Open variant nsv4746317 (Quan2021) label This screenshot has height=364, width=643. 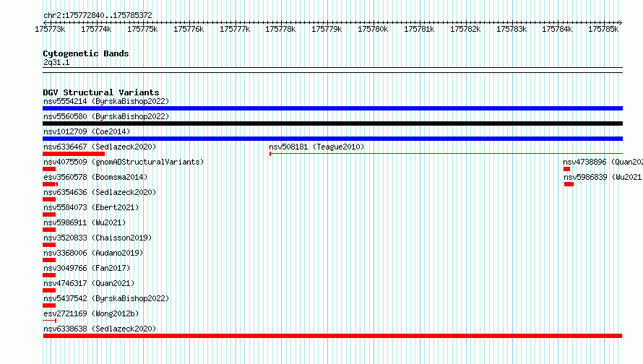(89, 283)
